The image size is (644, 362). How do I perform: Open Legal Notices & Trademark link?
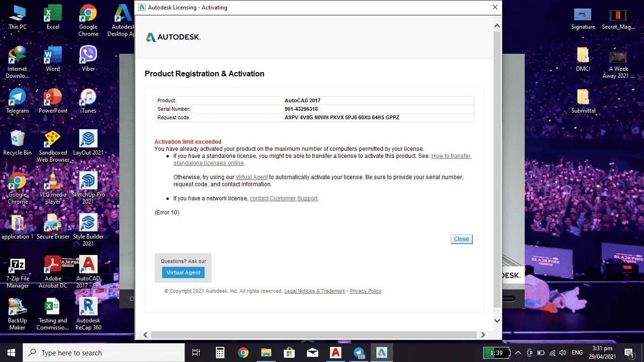click(314, 291)
